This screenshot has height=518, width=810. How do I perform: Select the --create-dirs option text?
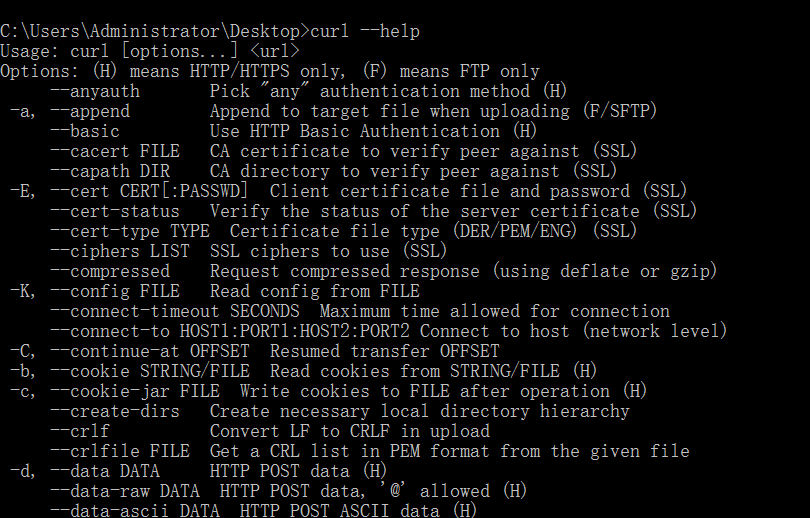click(x=115, y=412)
